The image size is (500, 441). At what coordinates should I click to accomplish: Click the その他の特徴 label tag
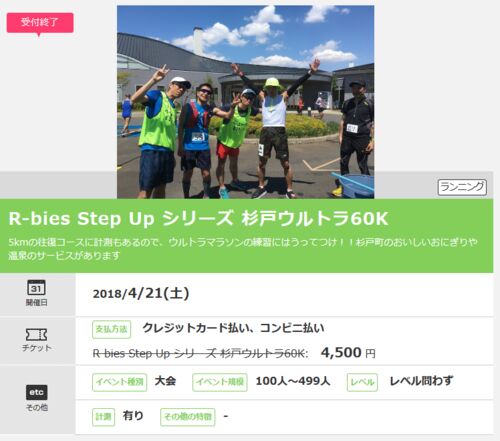click(188, 417)
